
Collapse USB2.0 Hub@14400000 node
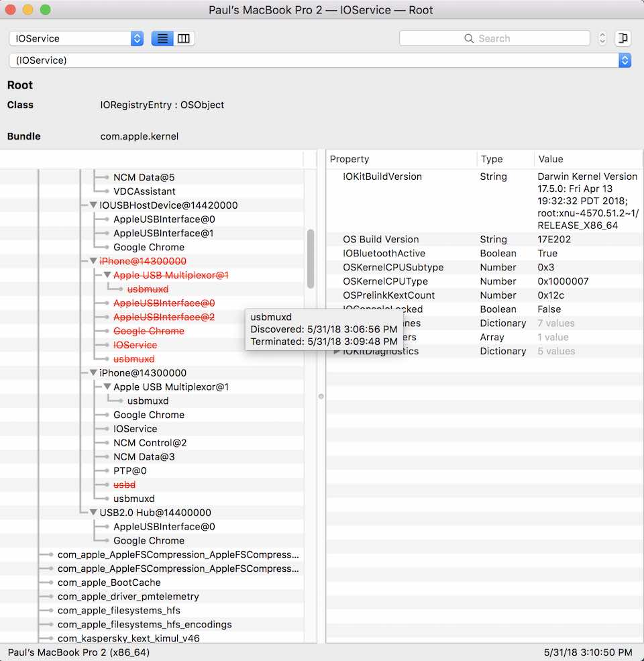click(93, 513)
